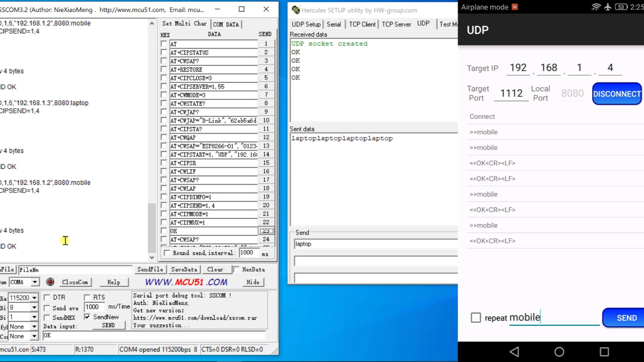This screenshot has height=362, width=644.
Task: Enable the DTR checkbox
Action: (x=47, y=297)
